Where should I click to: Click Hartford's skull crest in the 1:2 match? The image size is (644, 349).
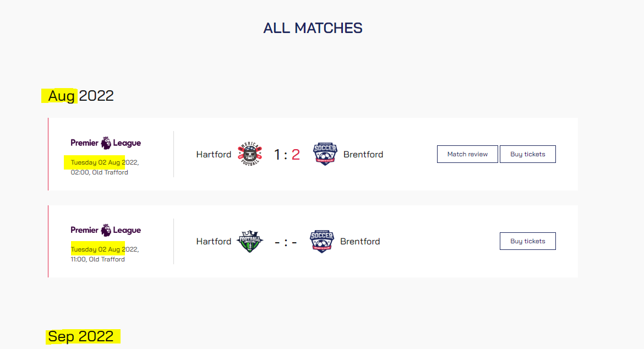pos(250,154)
